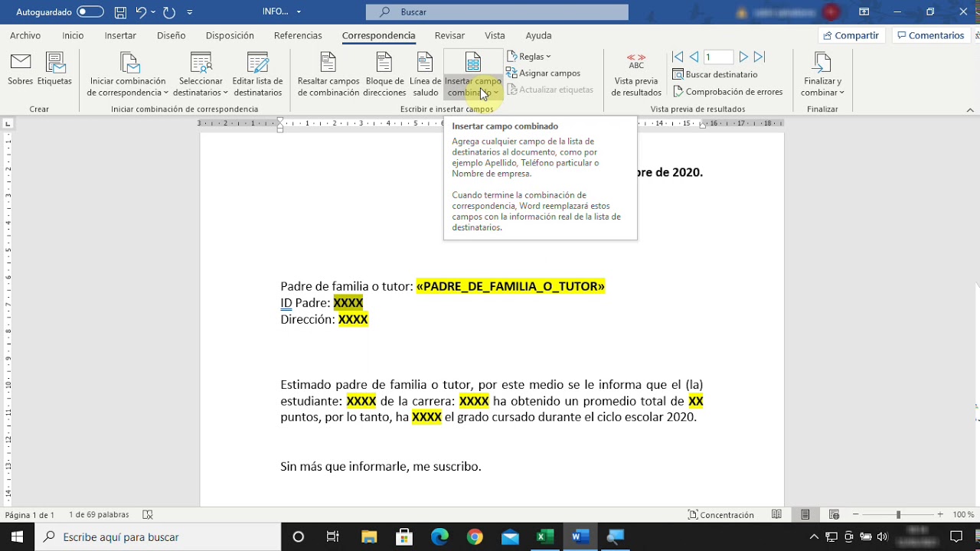This screenshot has height=551, width=980.
Task: Click the spelling check status icon
Action: pos(149,515)
